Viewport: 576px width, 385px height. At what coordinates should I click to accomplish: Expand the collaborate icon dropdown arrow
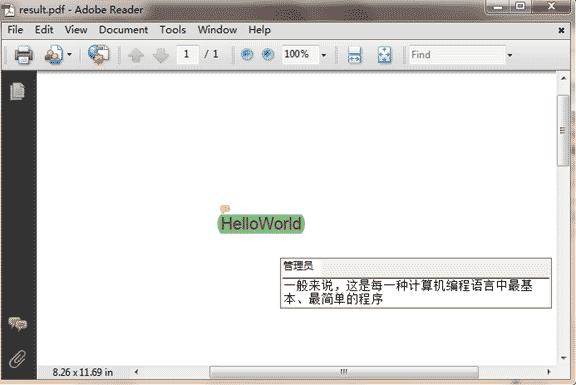pyautogui.click(x=69, y=55)
